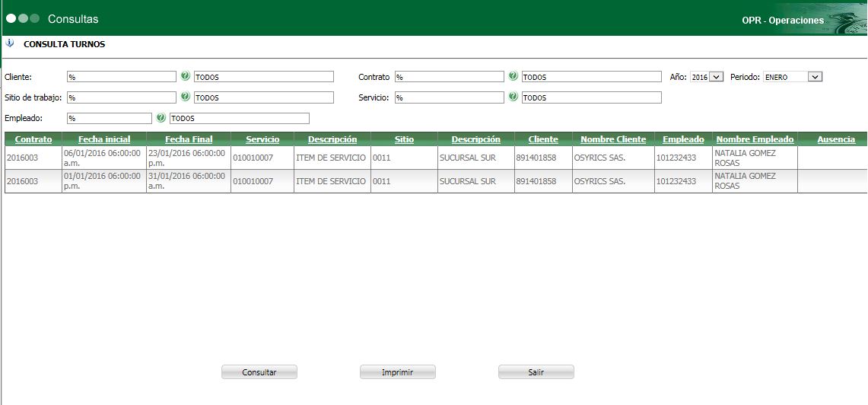Sort by Descripción header next to Servicio
This screenshot has height=405, width=868.
(x=332, y=139)
